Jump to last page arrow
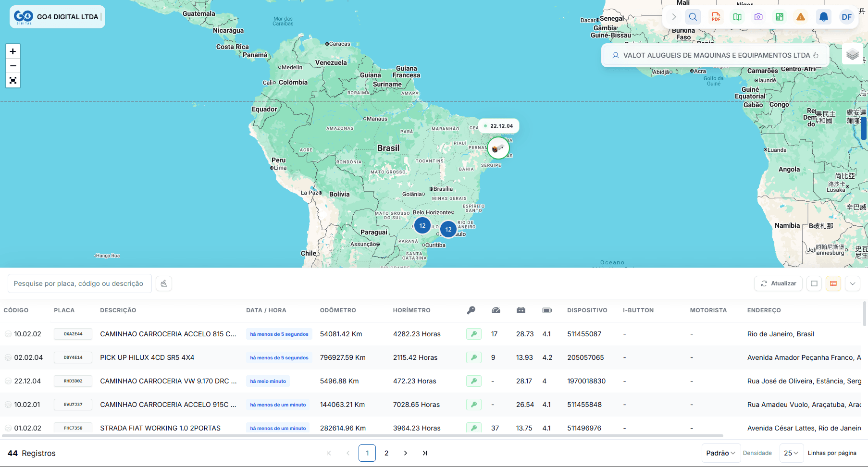Screen dimensions: 868x467 [x=425, y=453]
